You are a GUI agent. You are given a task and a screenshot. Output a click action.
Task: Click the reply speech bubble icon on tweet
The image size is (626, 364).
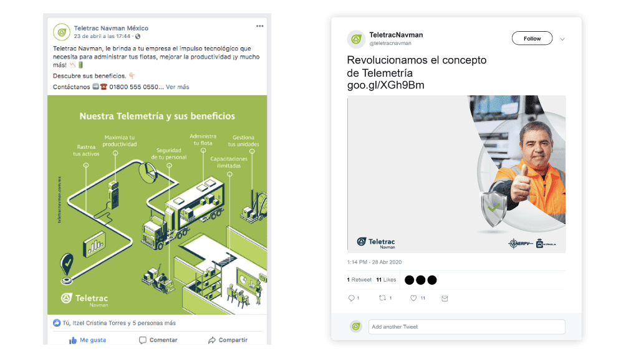351,298
